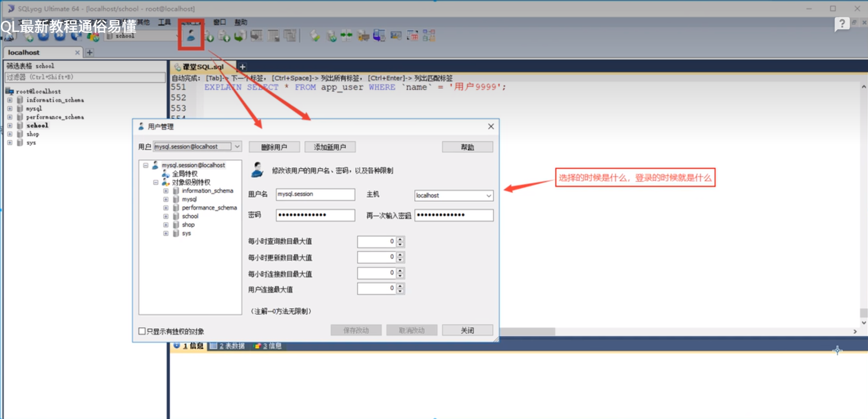This screenshot has width=868, height=419.
Task: Click the 保存改动 button
Action: pyautogui.click(x=356, y=330)
